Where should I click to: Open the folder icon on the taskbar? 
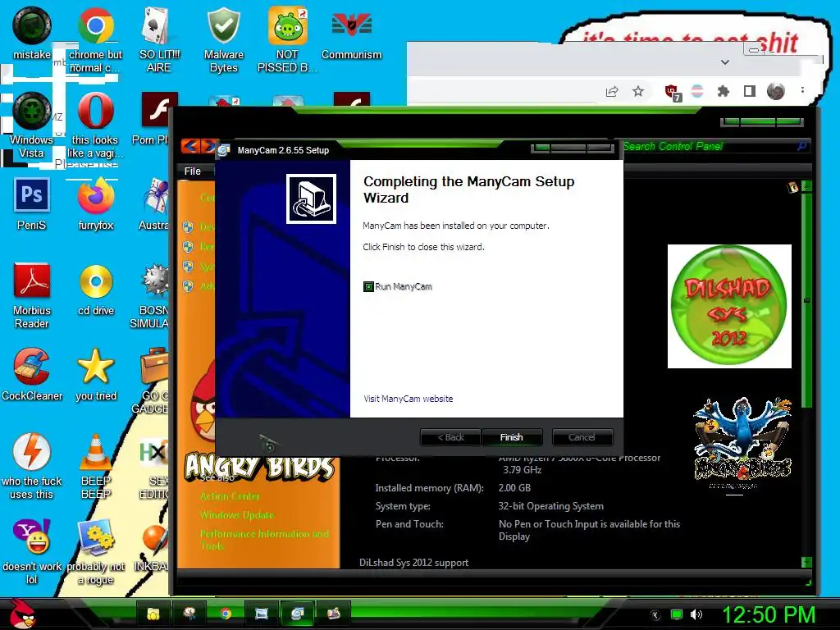point(153,614)
